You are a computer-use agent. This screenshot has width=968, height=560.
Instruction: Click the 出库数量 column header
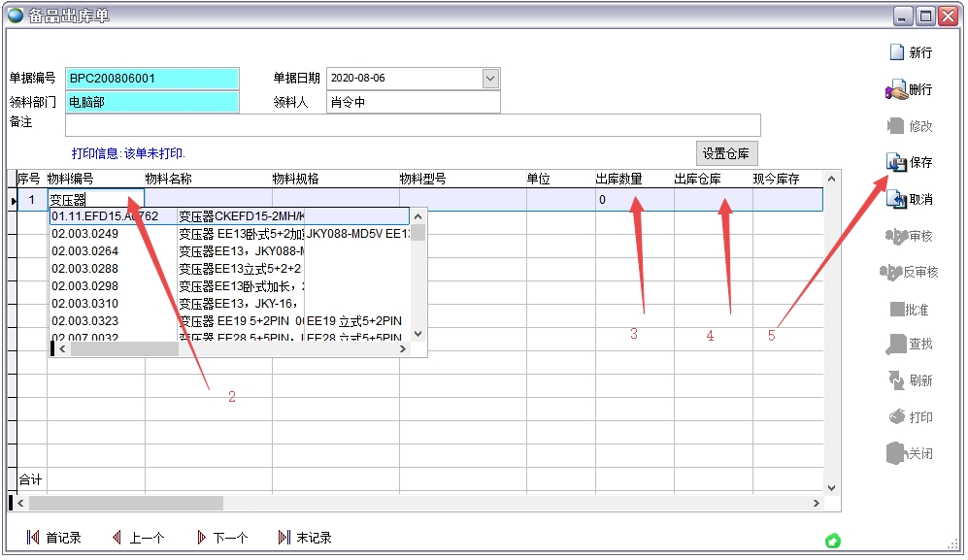tap(618, 179)
